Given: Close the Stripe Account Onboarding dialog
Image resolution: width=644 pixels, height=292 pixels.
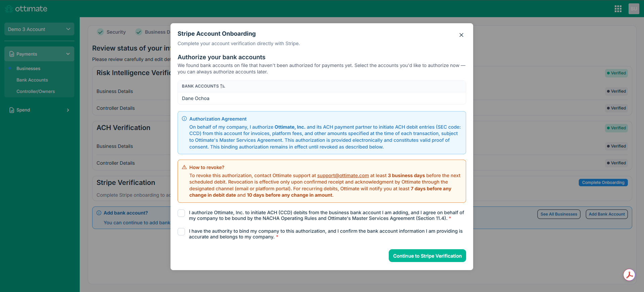Looking at the screenshot, I should pos(461,35).
